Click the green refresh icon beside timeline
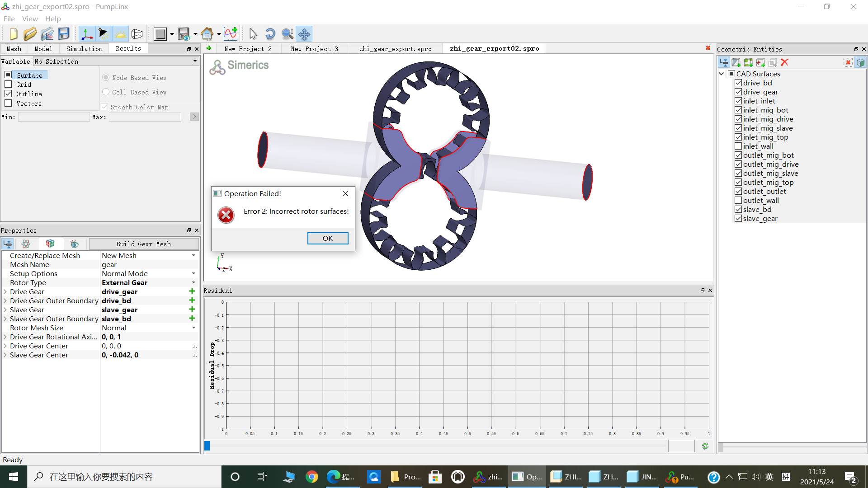This screenshot has height=488, width=868. pyautogui.click(x=705, y=446)
